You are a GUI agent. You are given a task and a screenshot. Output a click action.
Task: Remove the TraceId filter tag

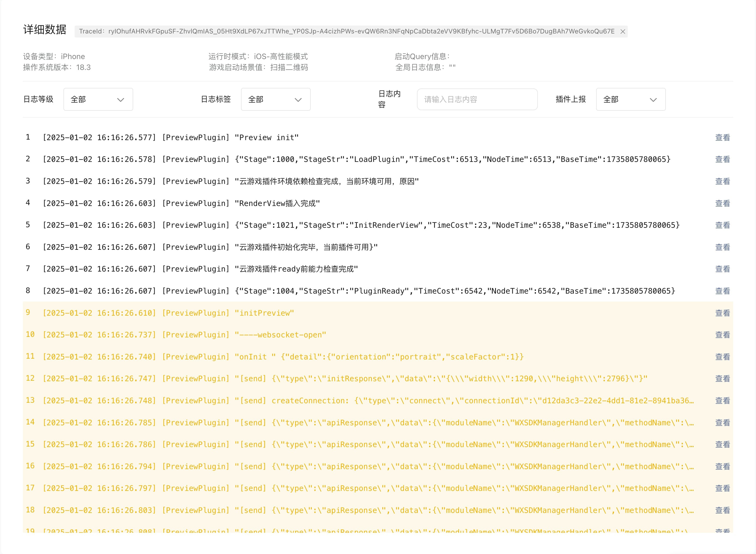[623, 32]
